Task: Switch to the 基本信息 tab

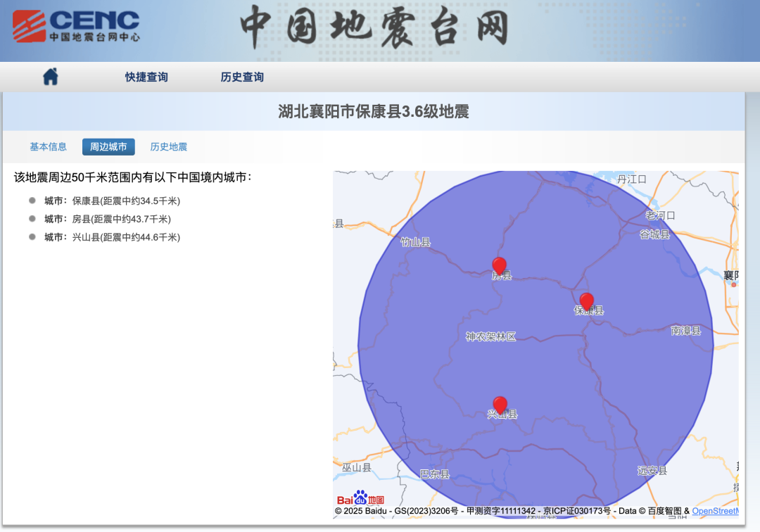Action: 48,147
